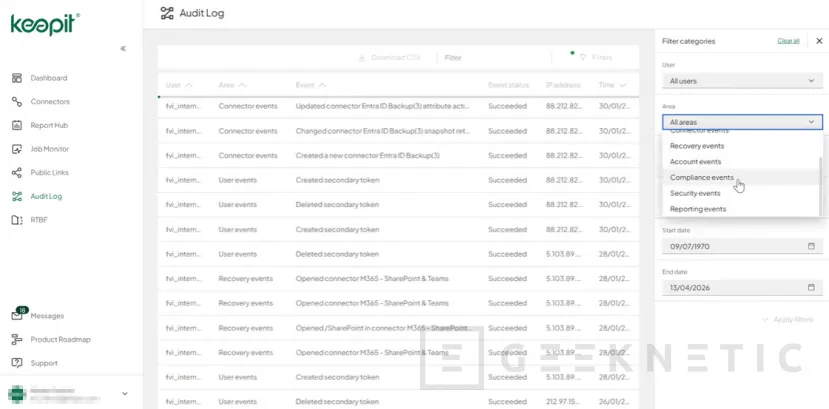Image resolution: width=829 pixels, height=409 pixels.
Task: Click Download CSV icon
Action: click(x=362, y=58)
